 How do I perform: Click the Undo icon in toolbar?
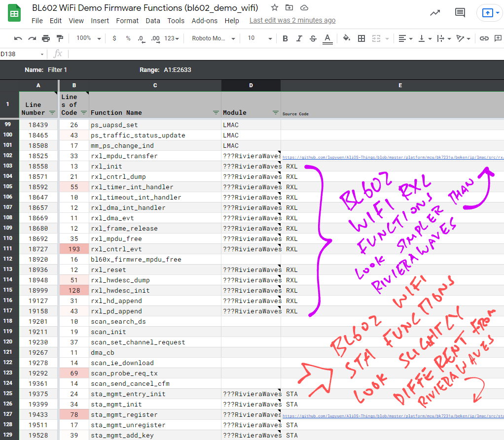[18, 38]
